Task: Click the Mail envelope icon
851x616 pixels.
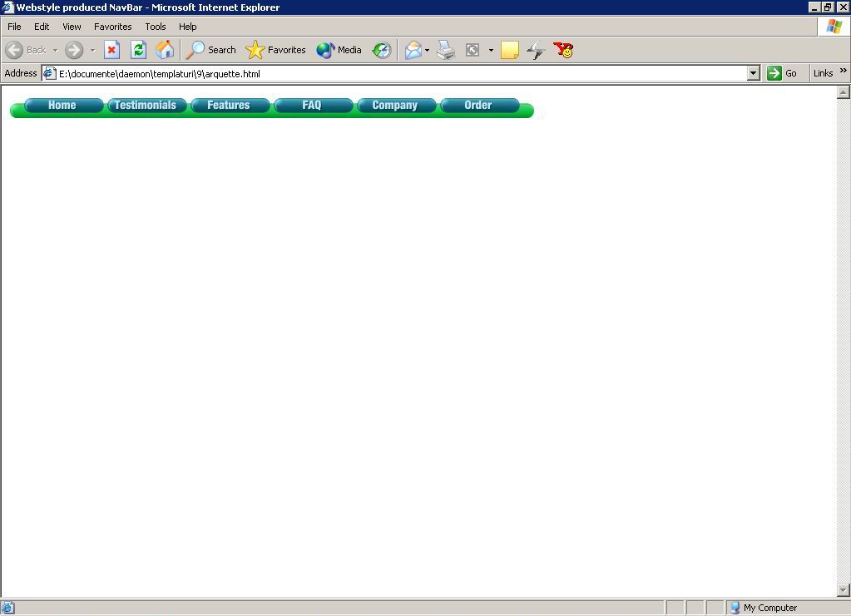Action: point(413,50)
